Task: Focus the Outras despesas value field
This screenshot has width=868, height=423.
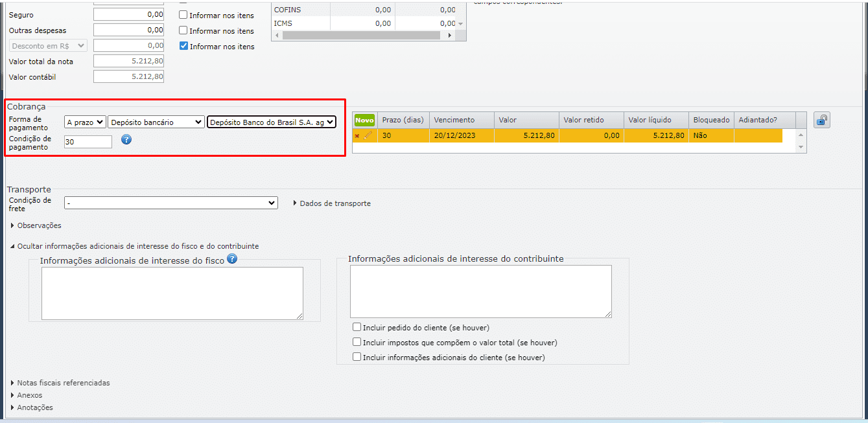Action: 128,30
